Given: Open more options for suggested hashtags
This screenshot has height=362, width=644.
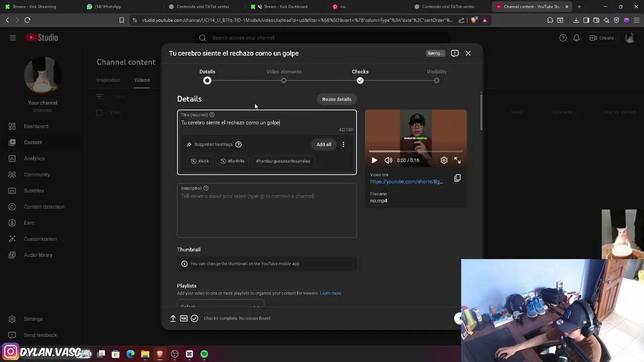Looking at the screenshot, I should 344,144.
